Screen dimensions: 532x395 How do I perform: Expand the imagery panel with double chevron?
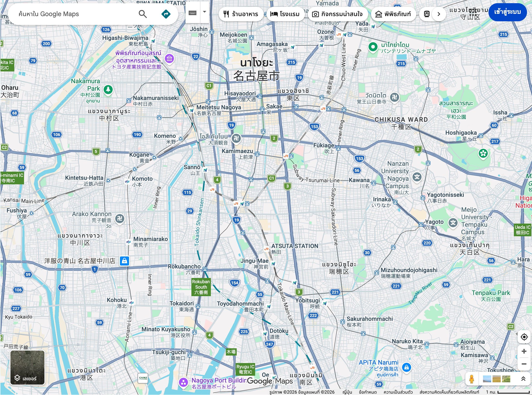tap(523, 379)
